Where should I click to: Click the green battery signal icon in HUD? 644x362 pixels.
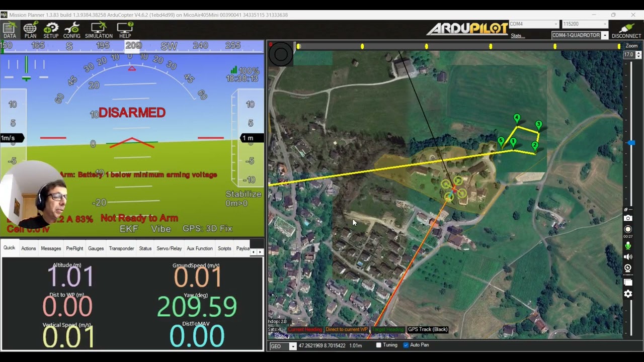[234, 70]
